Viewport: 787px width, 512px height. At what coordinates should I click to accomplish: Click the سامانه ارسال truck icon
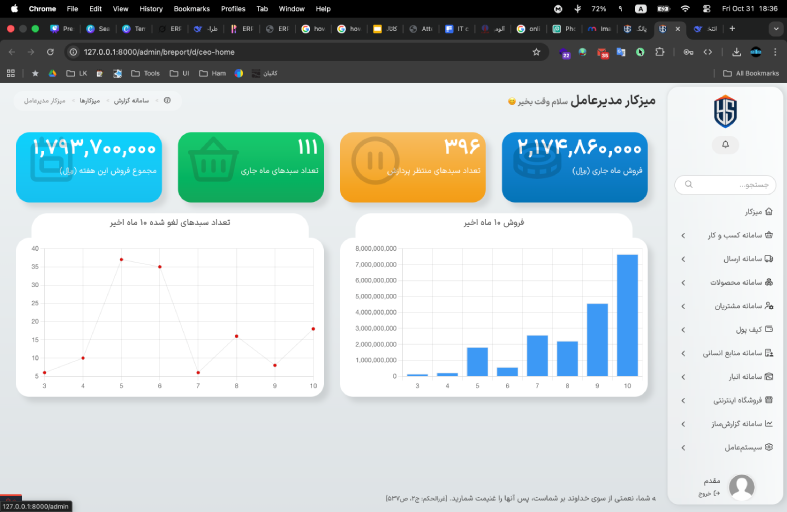point(768,259)
